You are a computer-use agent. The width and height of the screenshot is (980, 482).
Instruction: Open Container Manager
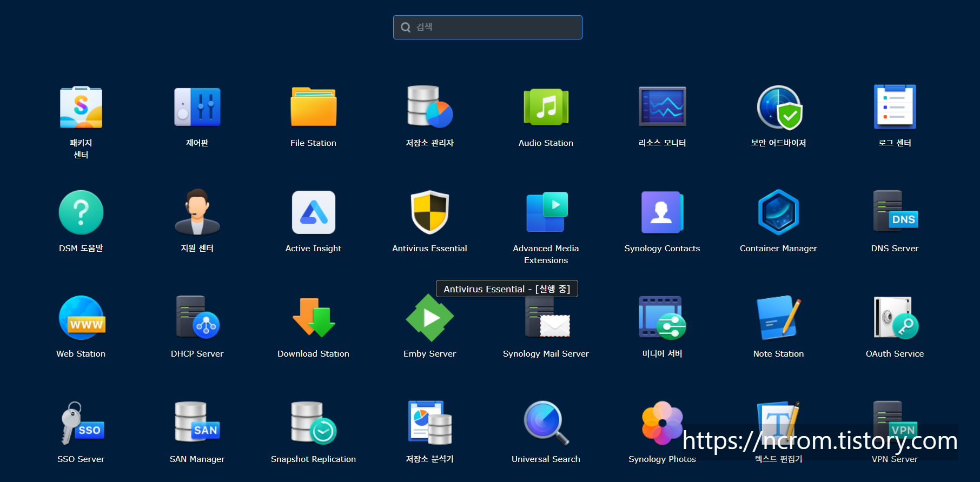click(x=779, y=212)
